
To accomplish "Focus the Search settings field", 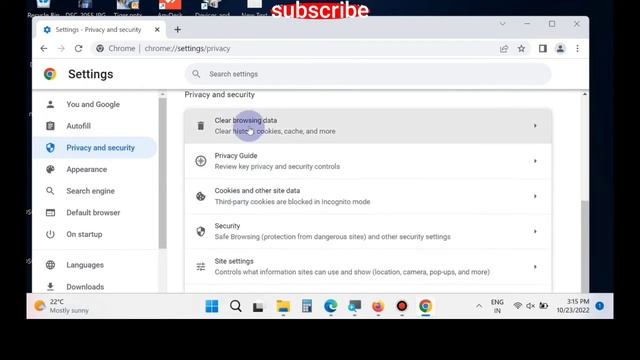I will pyautogui.click(x=368, y=74).
